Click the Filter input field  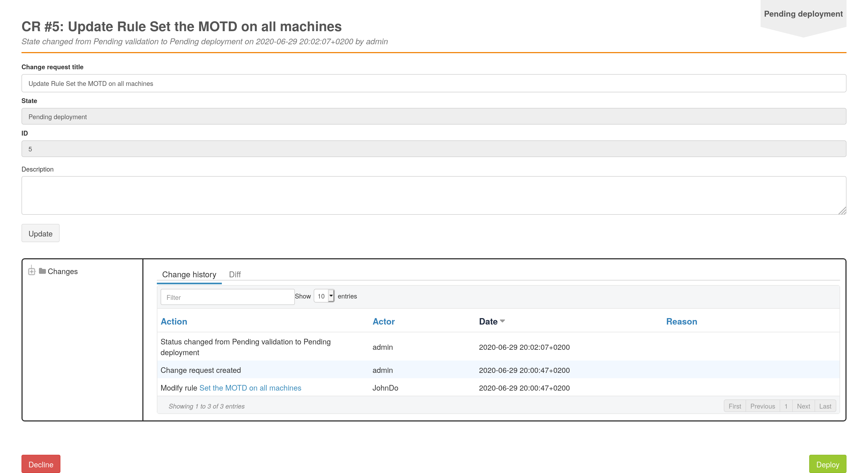(227, 297)
